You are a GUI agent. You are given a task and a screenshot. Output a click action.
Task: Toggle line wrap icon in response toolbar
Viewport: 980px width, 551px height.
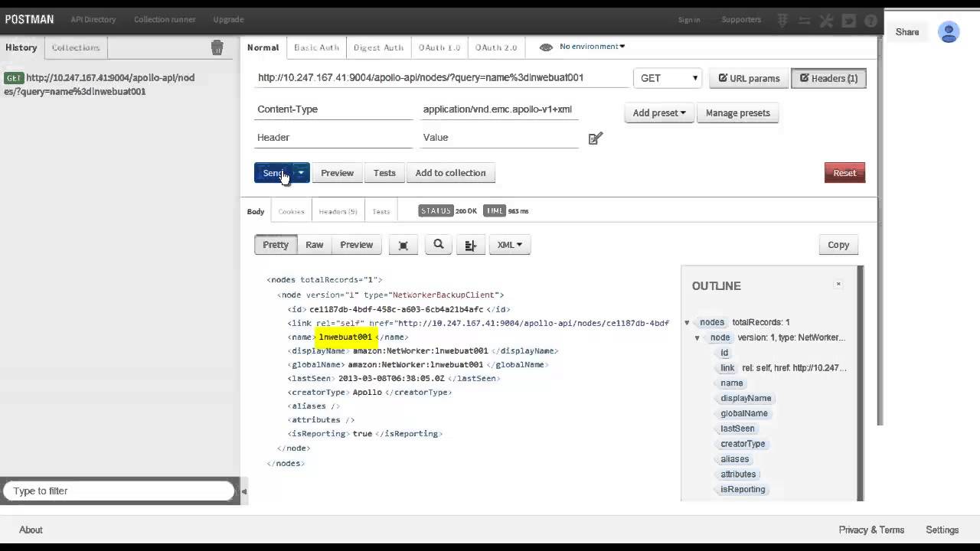(x=470, y=245)
